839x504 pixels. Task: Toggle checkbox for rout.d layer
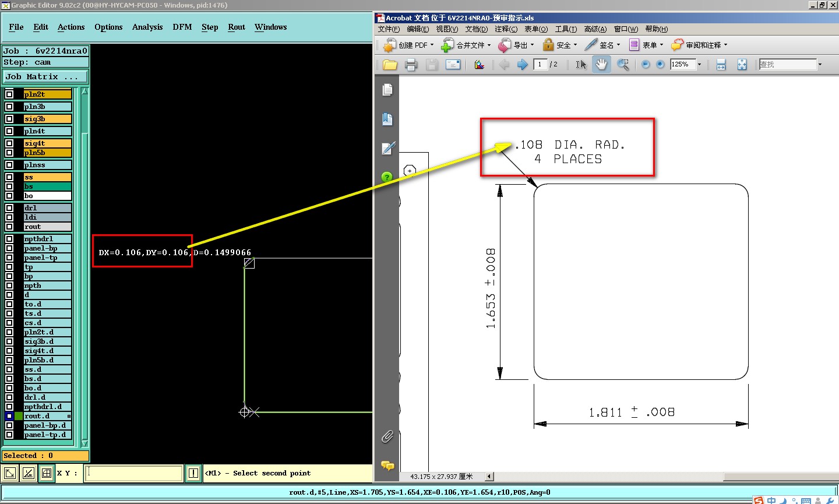pos(9,416)
